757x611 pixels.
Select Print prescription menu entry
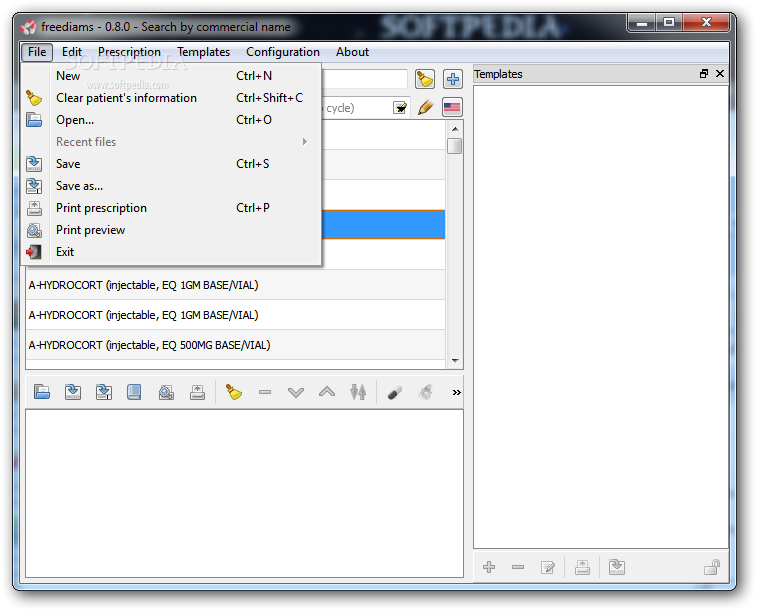pyautogui.click(x=171, y=208)
